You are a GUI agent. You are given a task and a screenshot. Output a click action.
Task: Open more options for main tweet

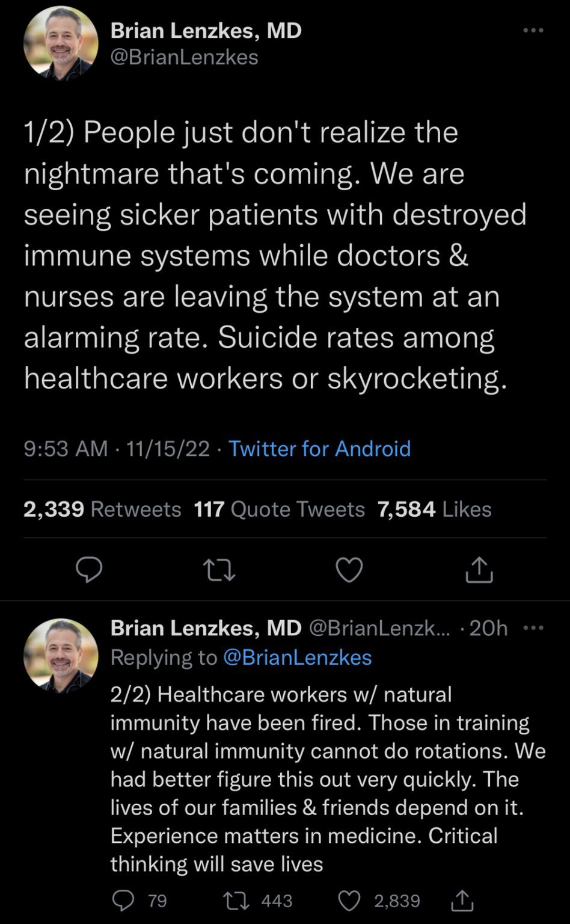pyautogui.click(x=533, y=31)
